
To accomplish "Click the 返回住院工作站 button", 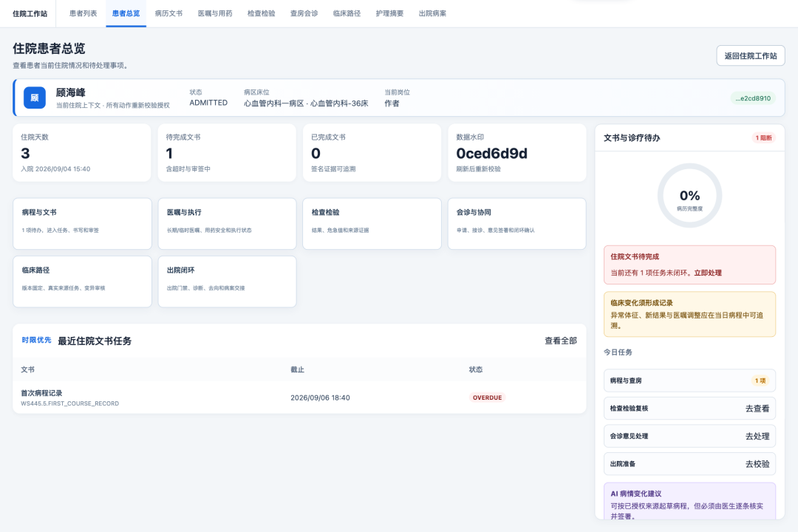I will point(751,55).
